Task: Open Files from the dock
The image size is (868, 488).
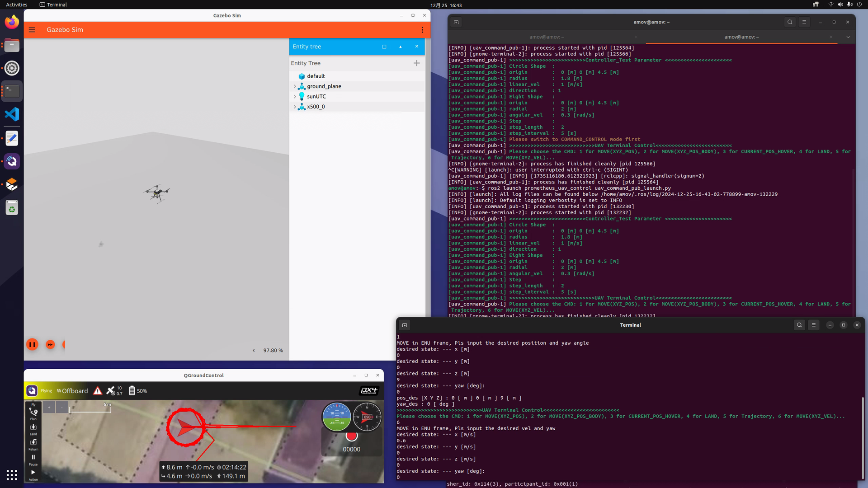Action: pyautogui.click(x=12, y=45)
